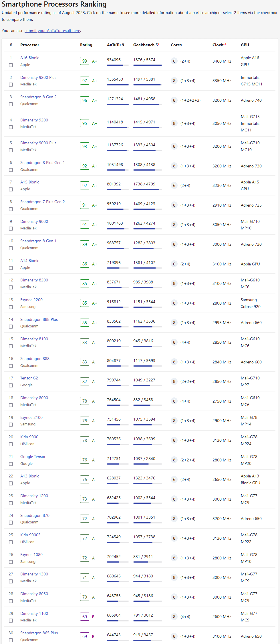
Task: Click the AnTuTu 9 column header
Action: point(116,45)
